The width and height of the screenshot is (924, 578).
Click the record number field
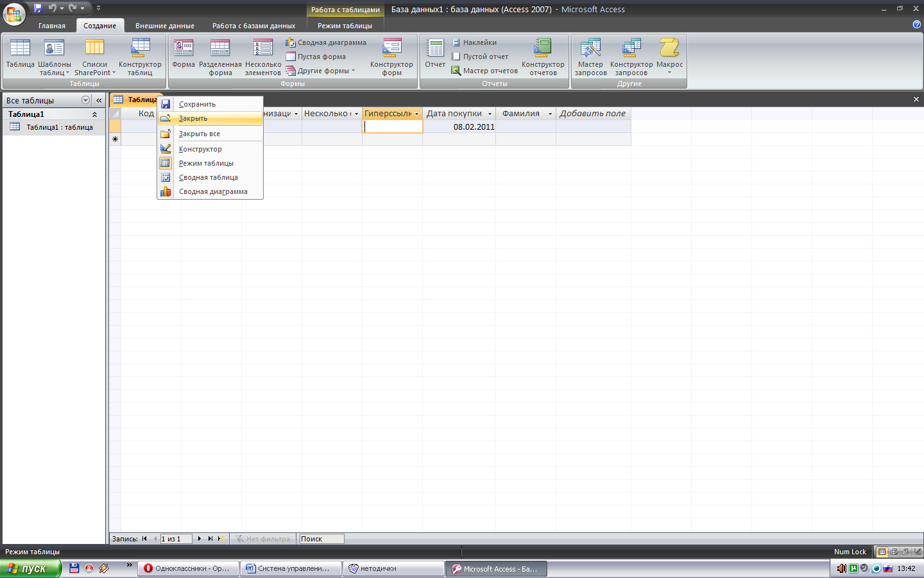coord(176,539)
